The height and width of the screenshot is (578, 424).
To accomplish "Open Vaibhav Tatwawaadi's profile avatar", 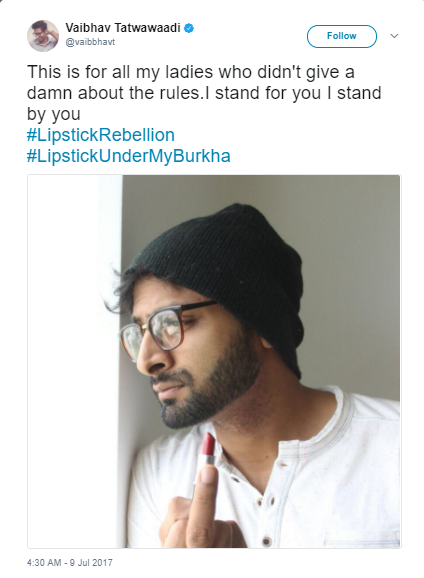I will [43, 36].
